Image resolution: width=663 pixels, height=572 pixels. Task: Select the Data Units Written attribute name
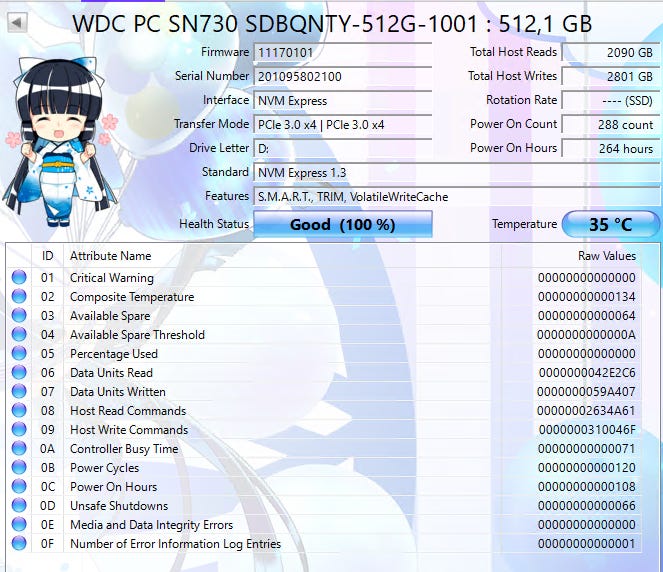118,392
